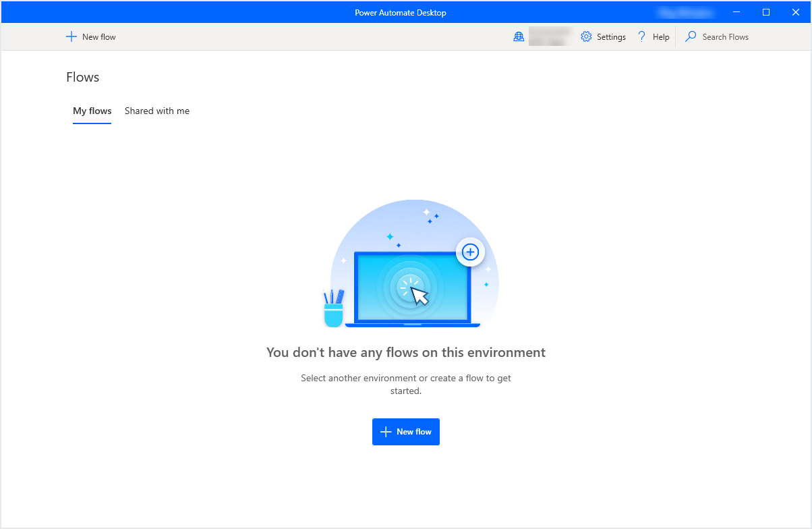Click New flow in the top toolbar
The width and height of the screenshot is (812, 529).
click(x=90, y=36)
